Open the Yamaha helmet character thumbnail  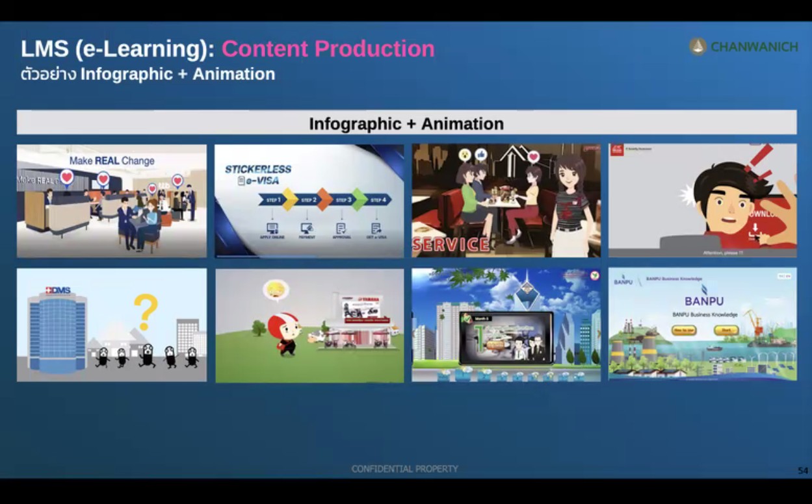pyautogui.click(x=309, y=325)
